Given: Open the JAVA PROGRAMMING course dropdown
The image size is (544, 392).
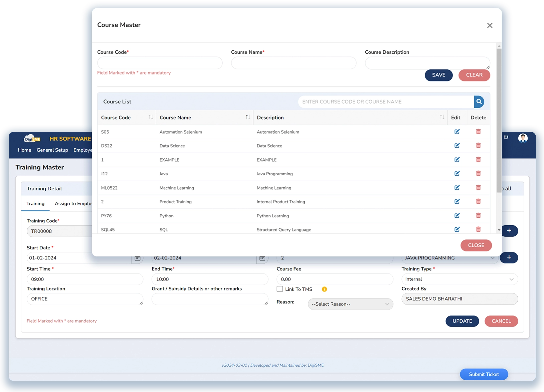Looking at the screenshot, I should pyautogui.click(x=449, y=258).
